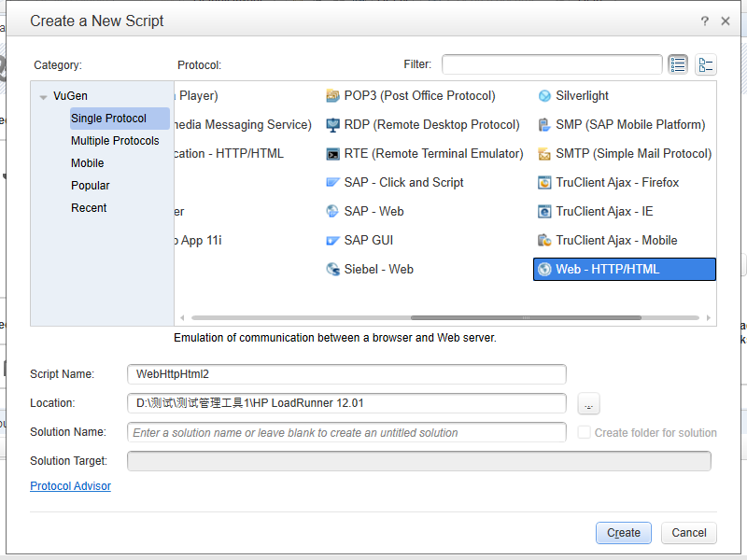
Task: Select the VuGen root node
Action: 70,96
